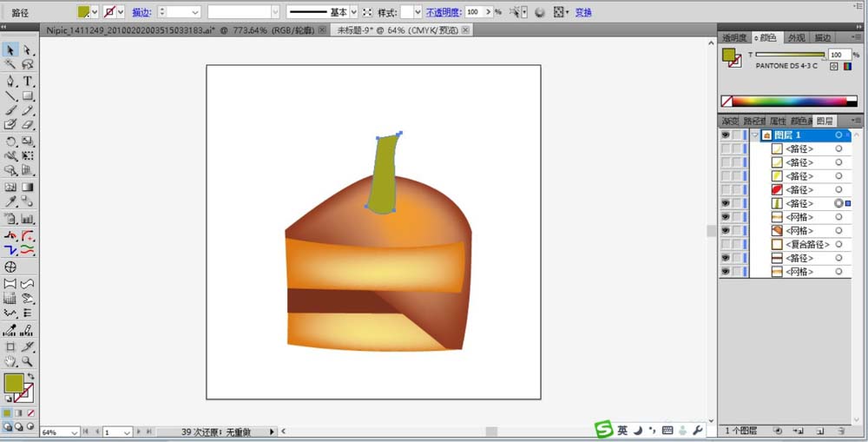This screenshot has width=868, height=442.
Task: Click the Delete layer trash icon
Action: [841, 430]
